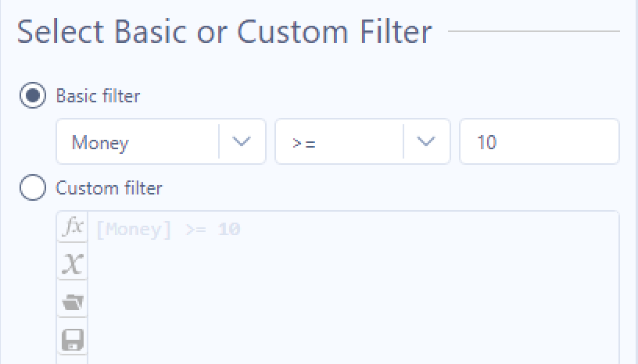The height and width of the screenshot is (364, 638).
Task: Click the chevron arrow beside the >= operator
Action: (x=425, y=142)
